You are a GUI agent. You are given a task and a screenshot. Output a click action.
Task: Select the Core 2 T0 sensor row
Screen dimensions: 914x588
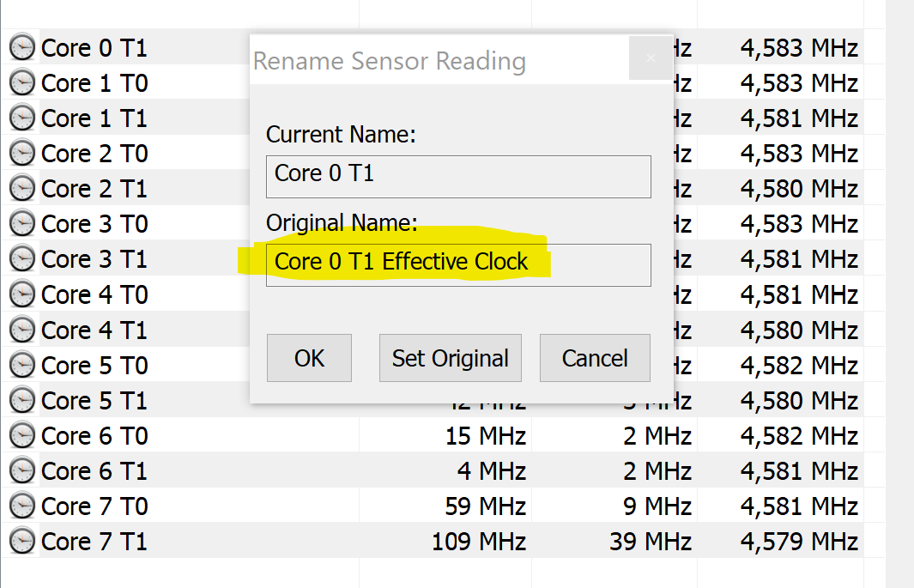[94, 154]
